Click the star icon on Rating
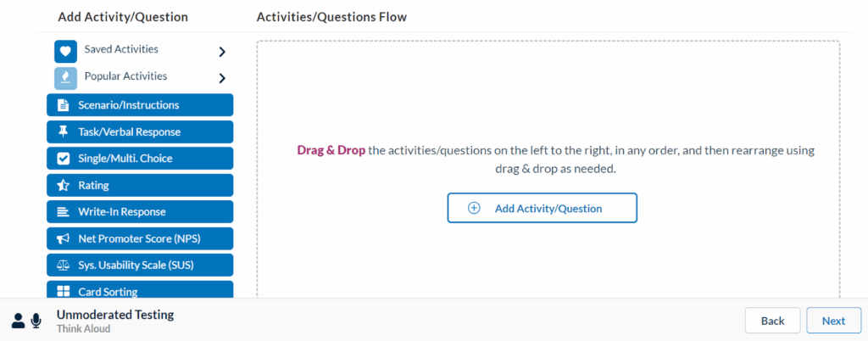This screenshot has width=868, height=341. click(63, 185)
